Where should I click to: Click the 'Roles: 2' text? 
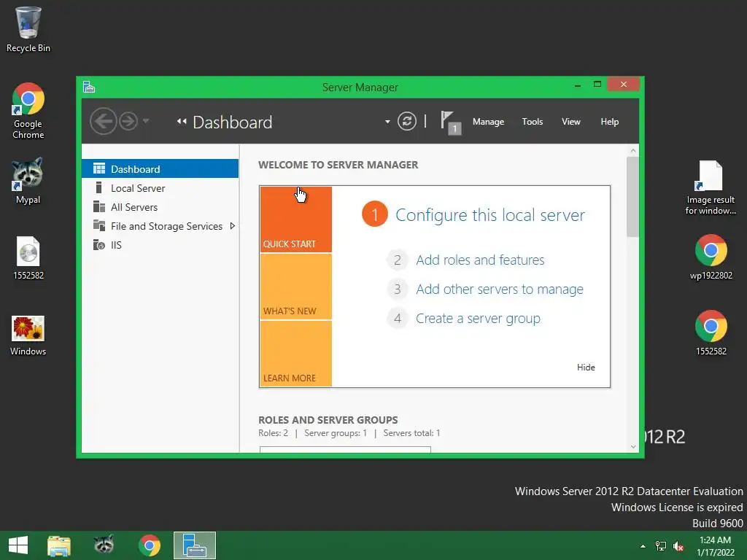[x=273, y=433]
